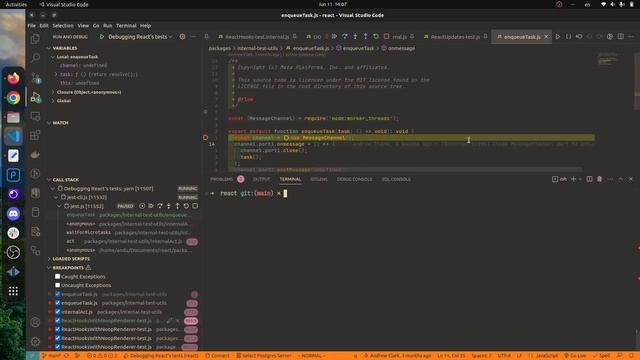Click Stop in the floating debug toolbar
Viewport: 640px width, 360px height.
[386, 36]
